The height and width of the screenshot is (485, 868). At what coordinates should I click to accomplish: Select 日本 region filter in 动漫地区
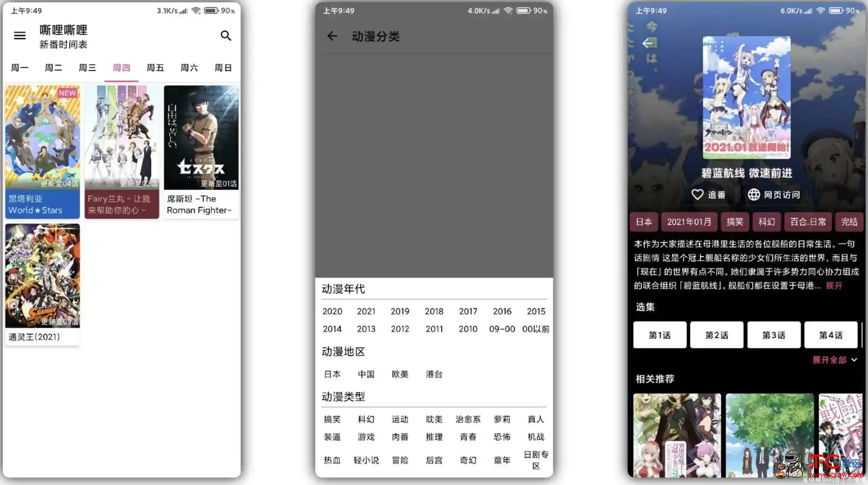(332, 374)
